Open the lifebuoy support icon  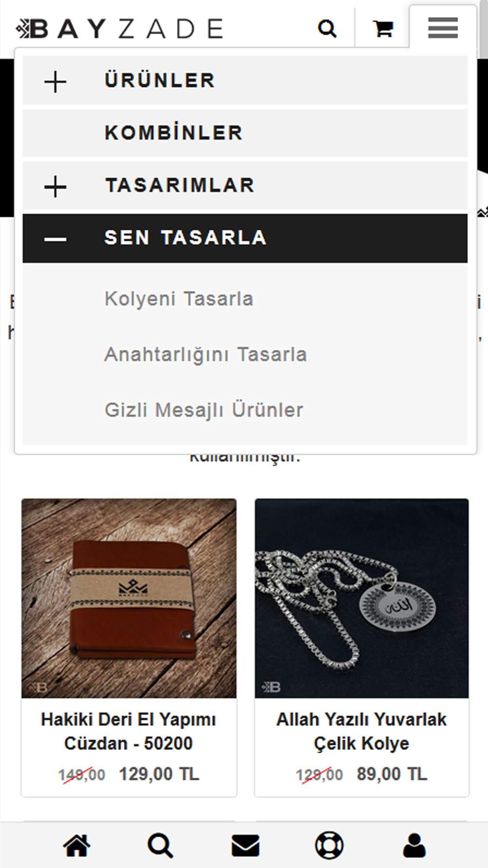(329, 845)
